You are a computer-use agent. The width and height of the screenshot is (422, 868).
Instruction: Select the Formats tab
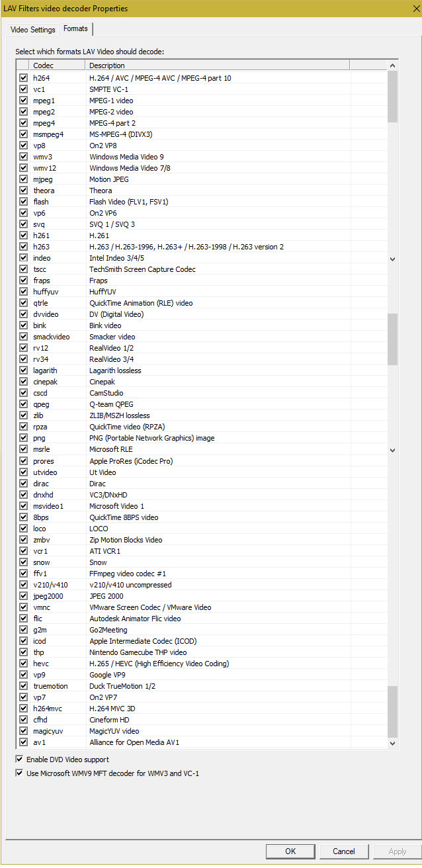[75, 29]
